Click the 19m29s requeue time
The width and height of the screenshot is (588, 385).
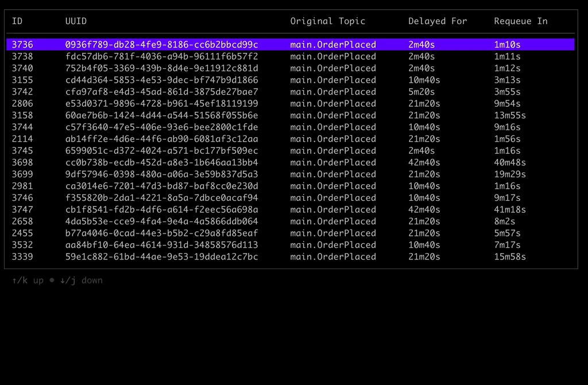[510, 174]
